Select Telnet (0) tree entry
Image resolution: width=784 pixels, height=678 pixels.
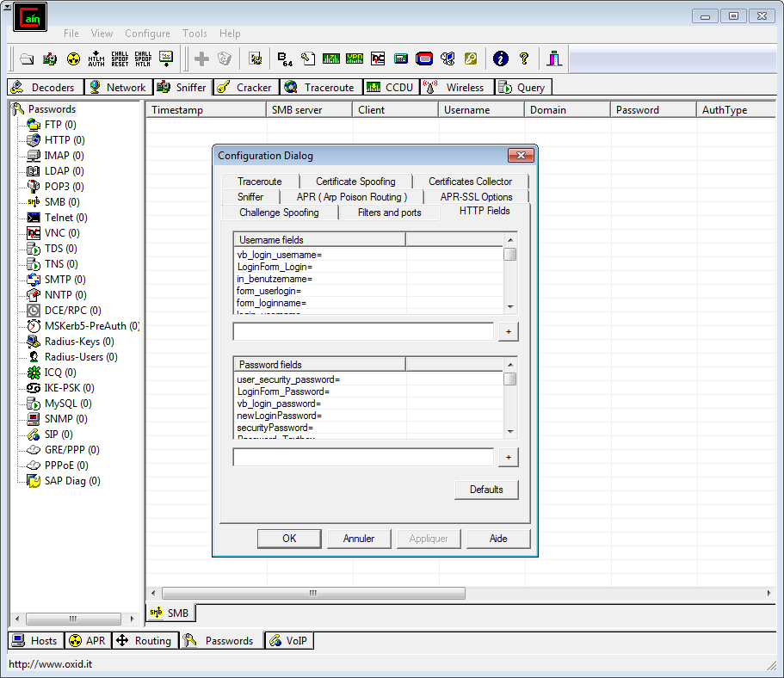66,218
